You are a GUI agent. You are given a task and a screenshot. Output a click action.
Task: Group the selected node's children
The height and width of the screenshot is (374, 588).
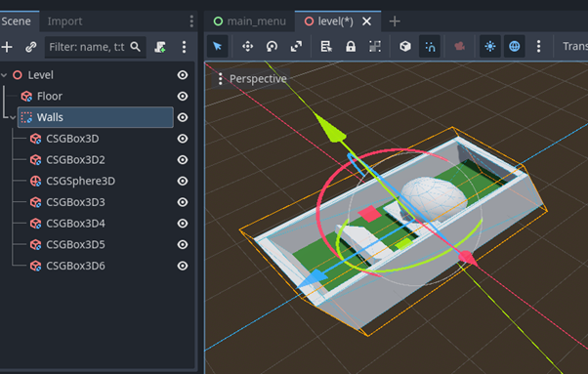375,47
